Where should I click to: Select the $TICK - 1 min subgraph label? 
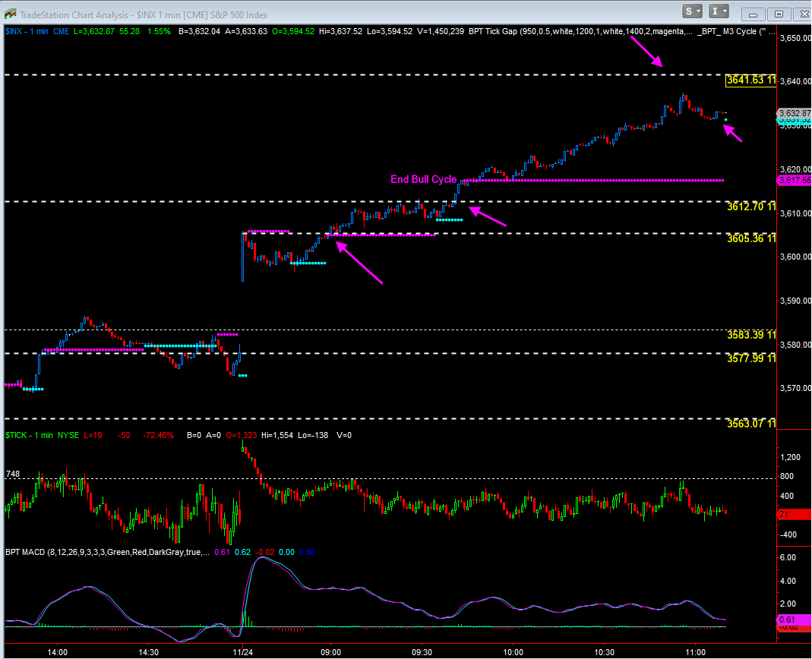pos(30,435)
